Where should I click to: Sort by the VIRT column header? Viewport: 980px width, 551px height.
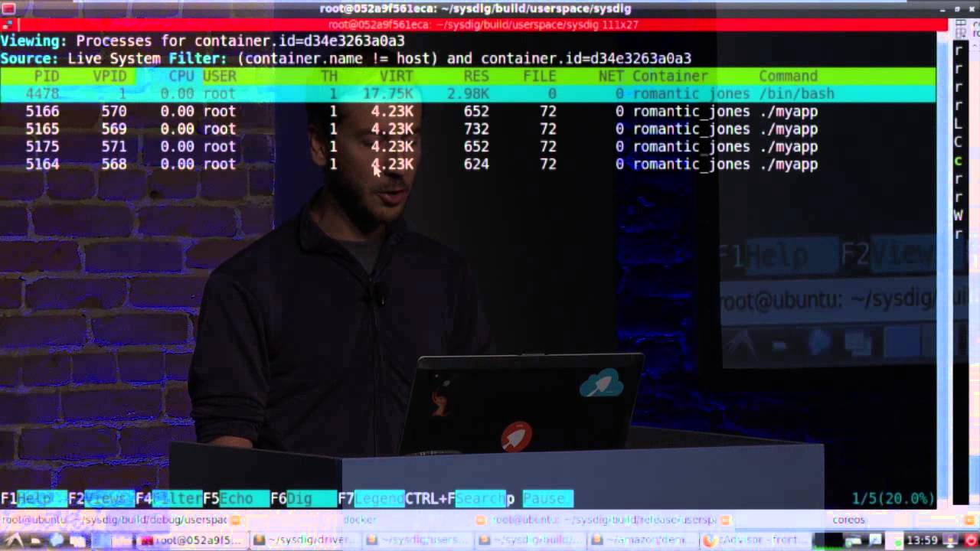click(x=396, y=76)
